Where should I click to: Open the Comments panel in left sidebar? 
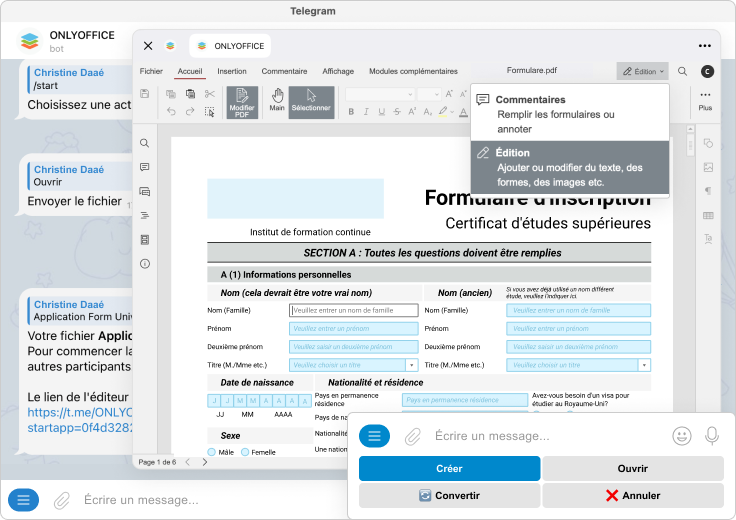point(145,167)
